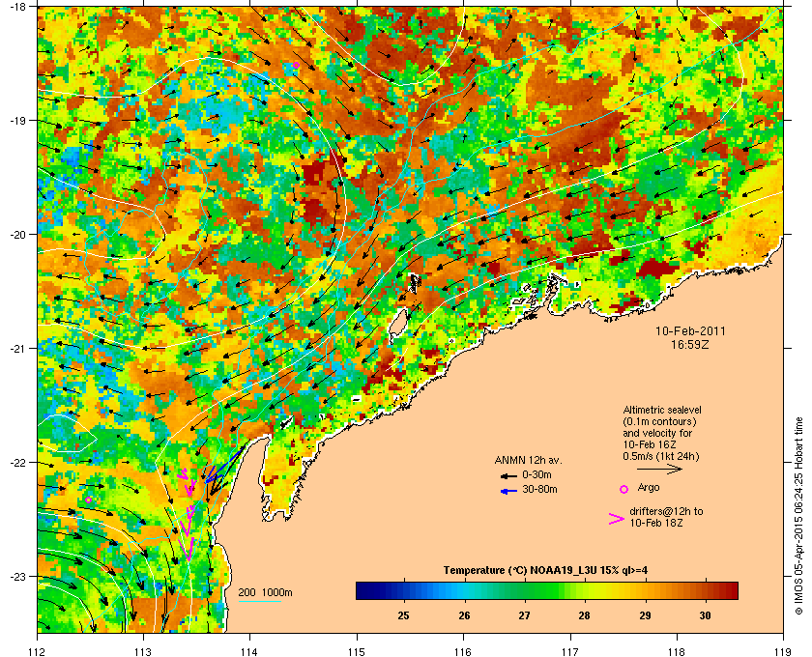Click colorbar tick label 26

[464, 615]
